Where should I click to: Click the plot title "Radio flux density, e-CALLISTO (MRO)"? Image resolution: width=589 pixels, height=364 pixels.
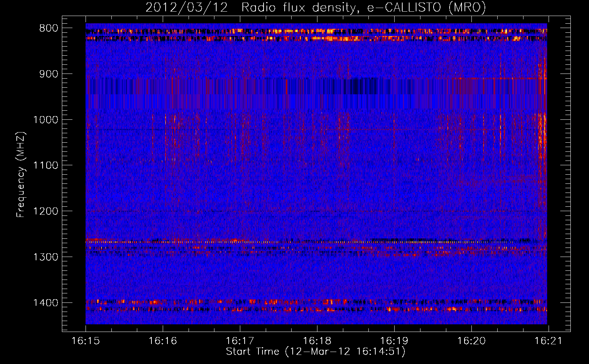pos(364,7)
